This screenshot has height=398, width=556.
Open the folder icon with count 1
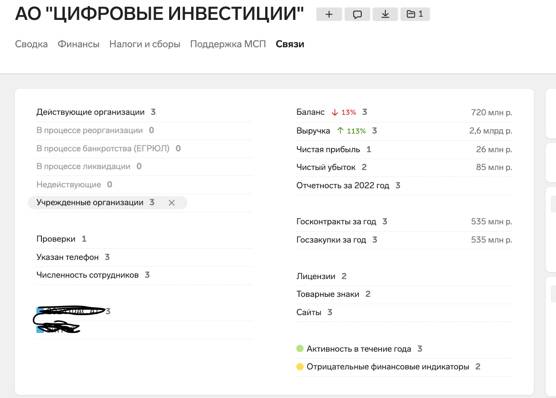pos(415,14)
